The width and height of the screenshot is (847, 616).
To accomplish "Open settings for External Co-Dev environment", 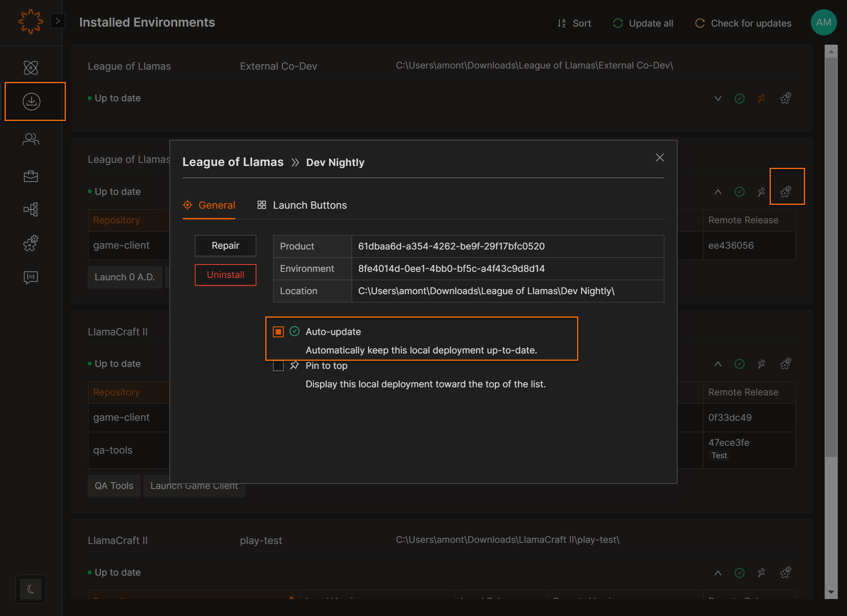I will [x=785, y=98].
